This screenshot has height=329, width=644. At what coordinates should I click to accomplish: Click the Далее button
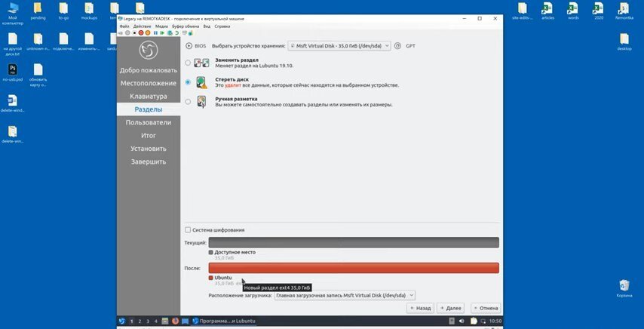pyautogui.click(x=450, y=308)
